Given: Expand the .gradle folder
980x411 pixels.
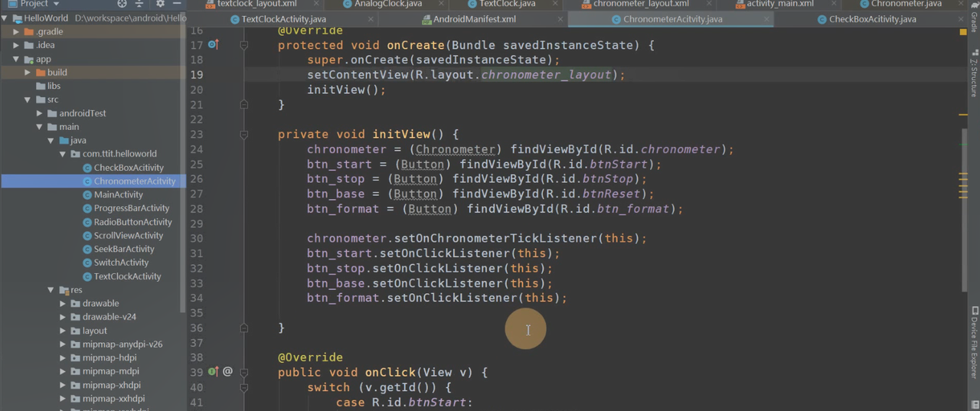Looking at the screenshot, I should point(17,32).
